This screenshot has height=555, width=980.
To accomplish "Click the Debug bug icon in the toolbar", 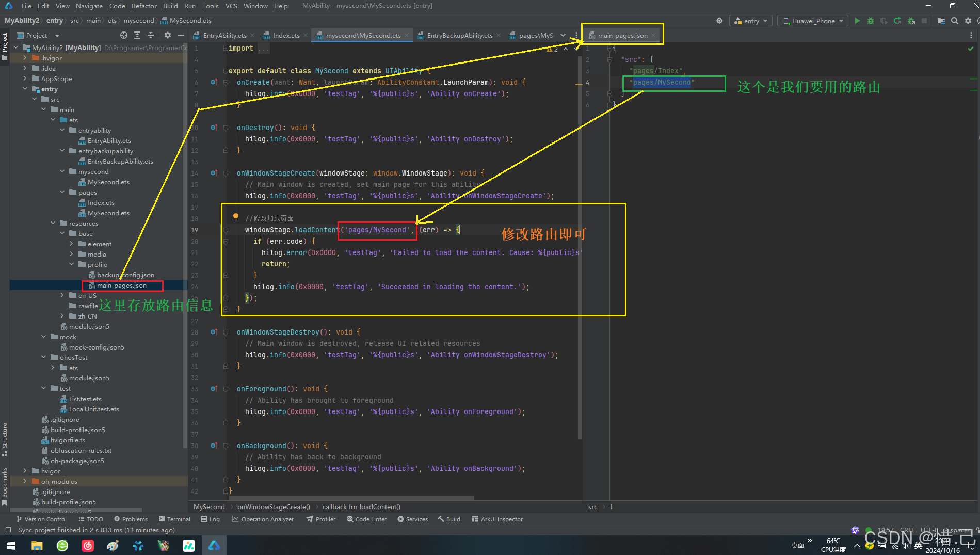I will click(871, 21).
